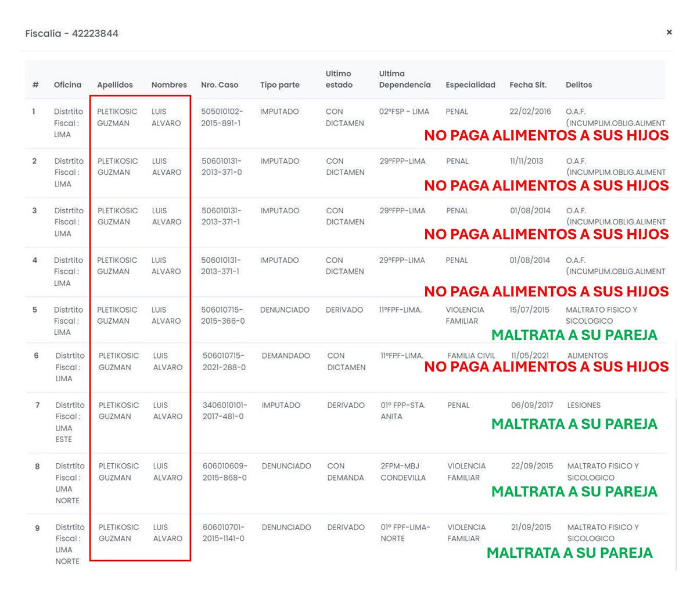Click VIOLENCIA FAMILIAR in row 8

466,472
